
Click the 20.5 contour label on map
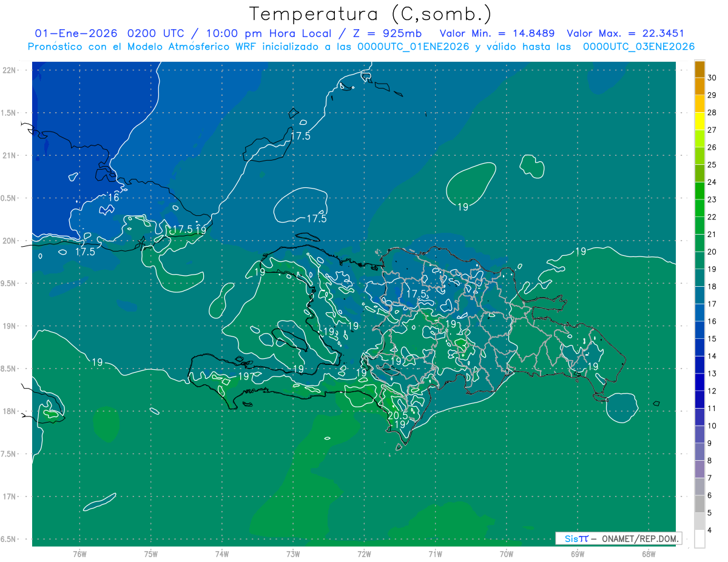point(397,416)
